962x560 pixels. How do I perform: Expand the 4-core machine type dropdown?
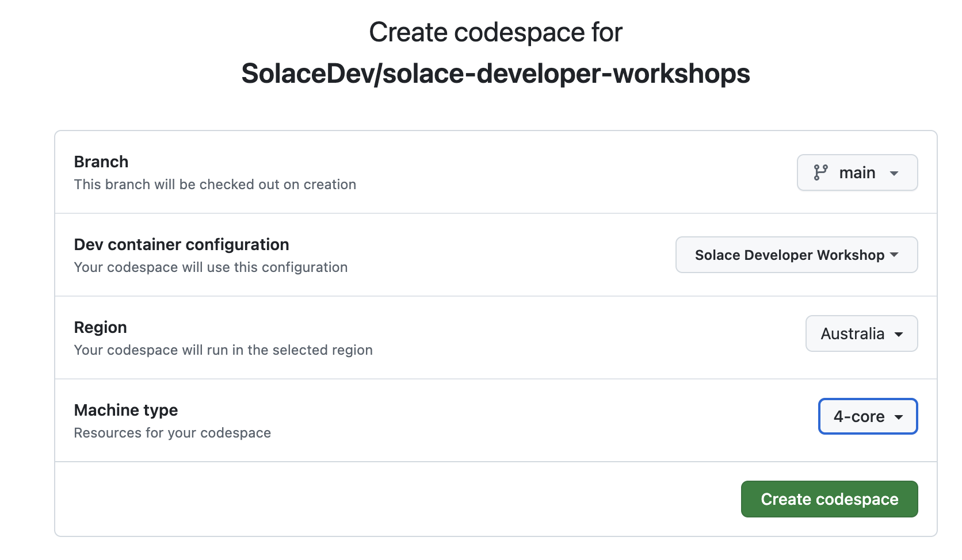tap(867, 416)
